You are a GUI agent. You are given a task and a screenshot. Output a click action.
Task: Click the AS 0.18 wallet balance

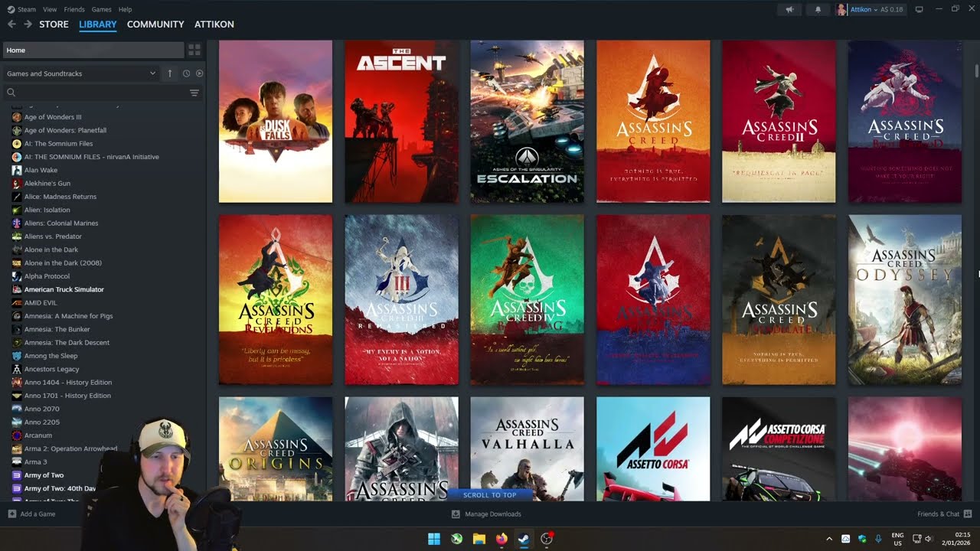click(892, 9)
